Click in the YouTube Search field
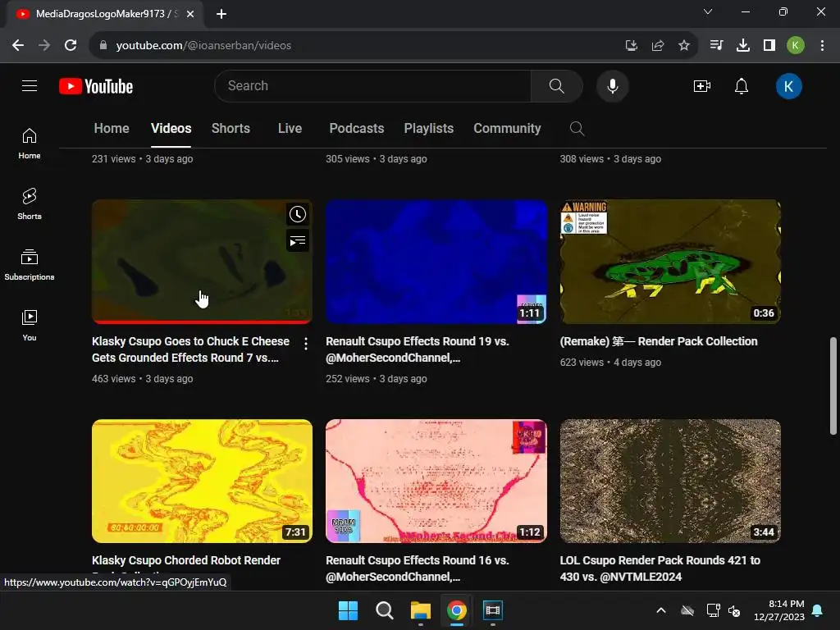 point(373,85)
